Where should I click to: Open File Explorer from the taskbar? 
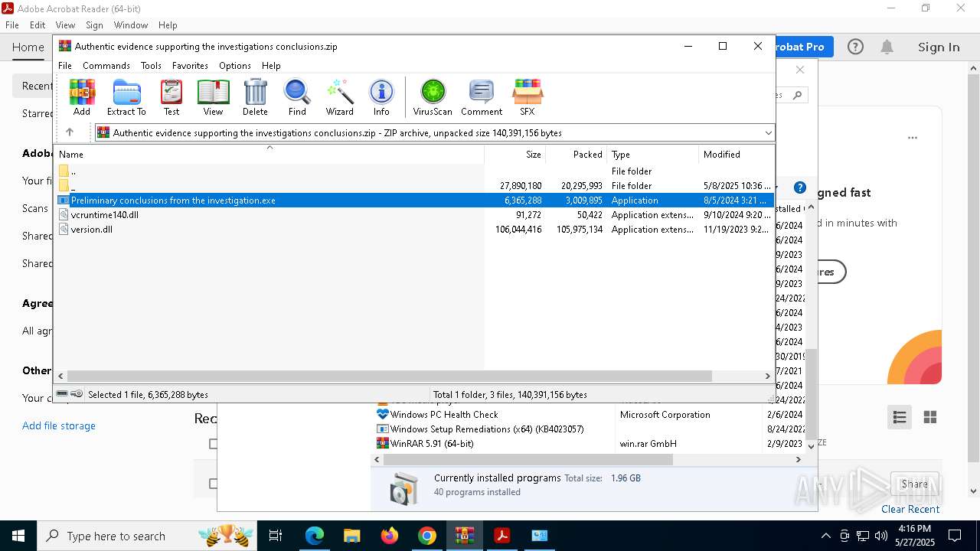(351, 536)
